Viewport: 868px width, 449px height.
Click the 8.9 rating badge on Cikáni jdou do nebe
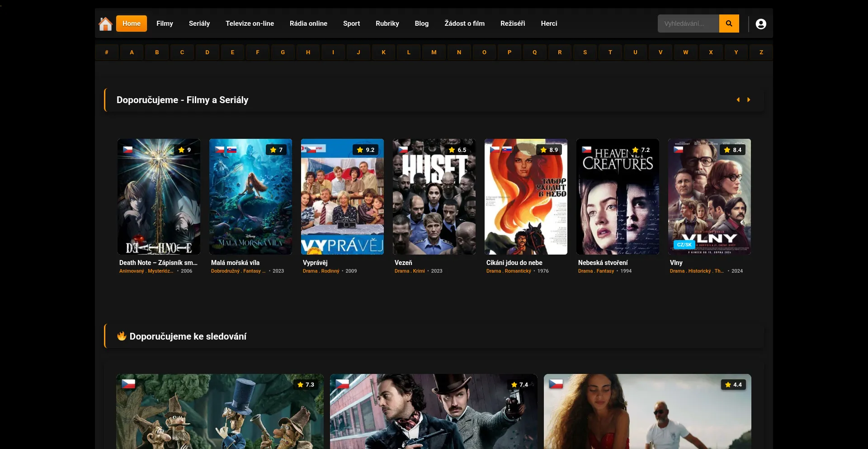point(549,150)
